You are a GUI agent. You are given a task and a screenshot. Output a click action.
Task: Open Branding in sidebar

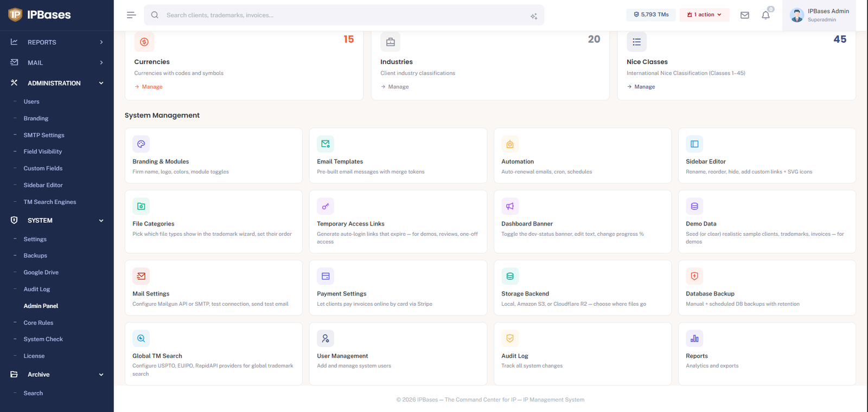[x=36, y=119]
